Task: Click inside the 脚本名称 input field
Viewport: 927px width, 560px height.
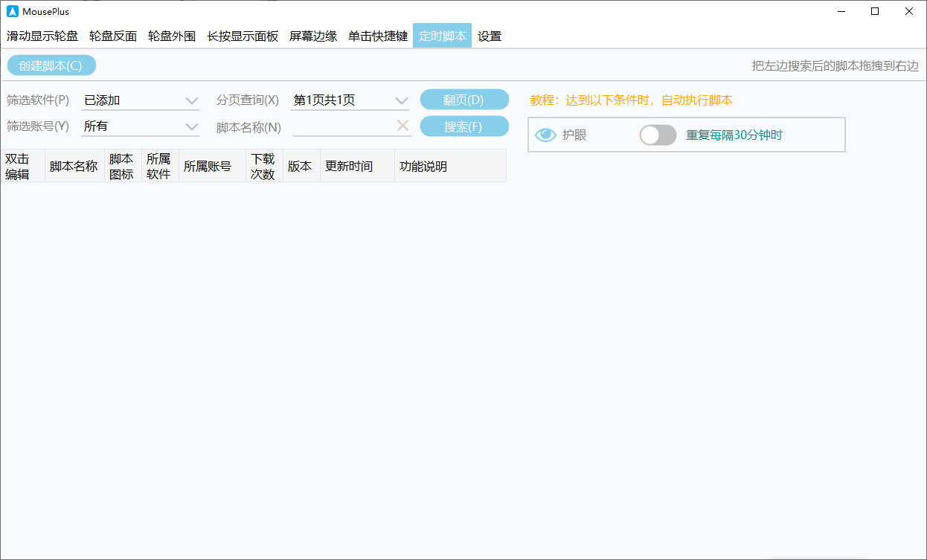Action: point(344,126)
